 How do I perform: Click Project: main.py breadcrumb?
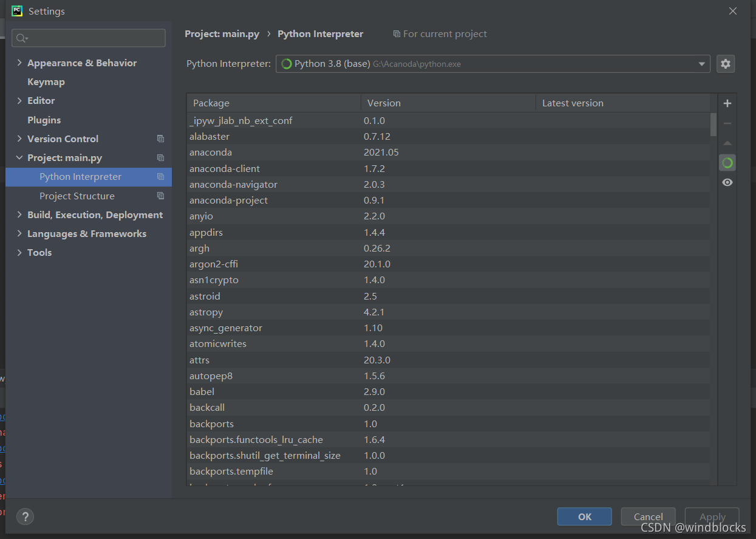click(x=222, y=34)
